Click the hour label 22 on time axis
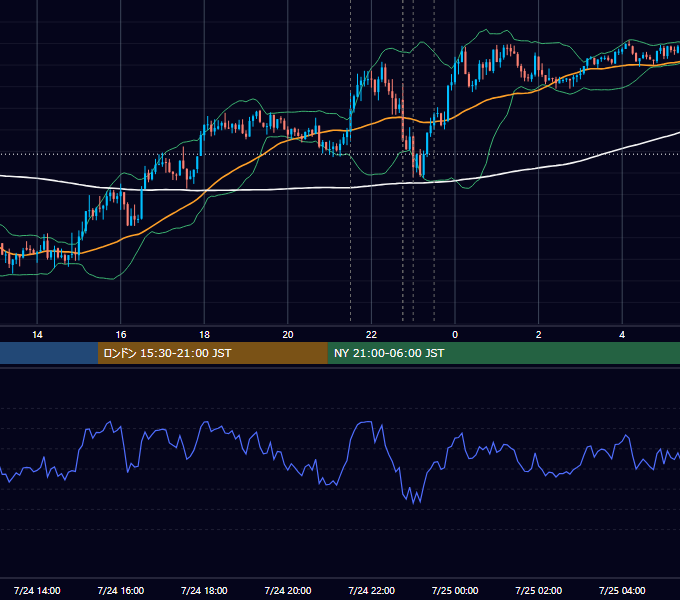This screenshot has height=600, width=680. pyautogui.click(x=371, y=335)
